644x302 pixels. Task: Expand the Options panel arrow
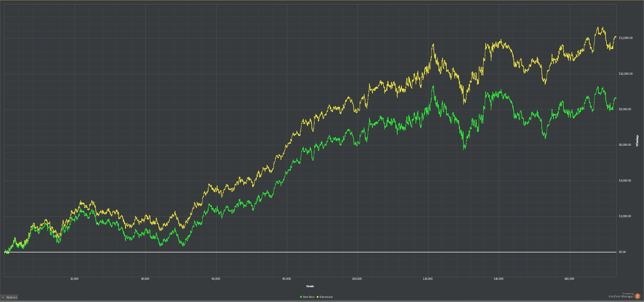(3, 298)
